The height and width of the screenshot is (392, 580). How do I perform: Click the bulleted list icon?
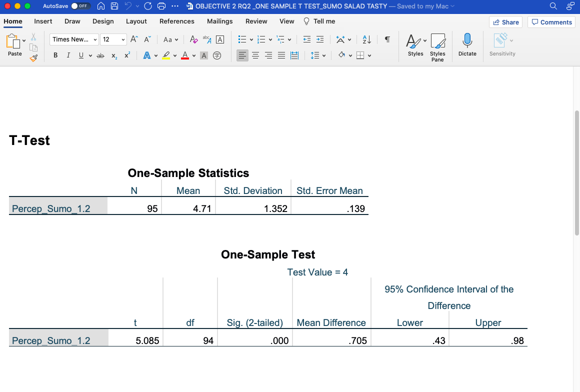coord(242,39)
